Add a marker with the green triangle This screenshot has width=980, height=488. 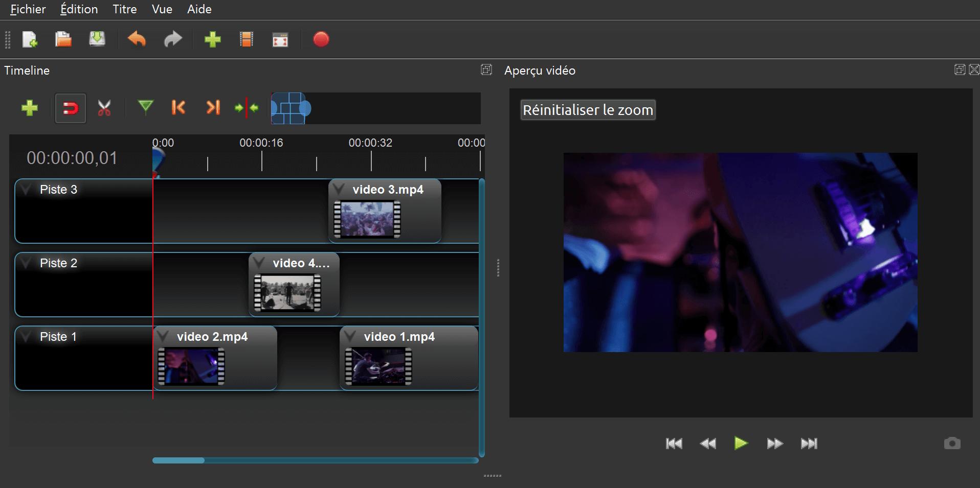tap(146, 107)
